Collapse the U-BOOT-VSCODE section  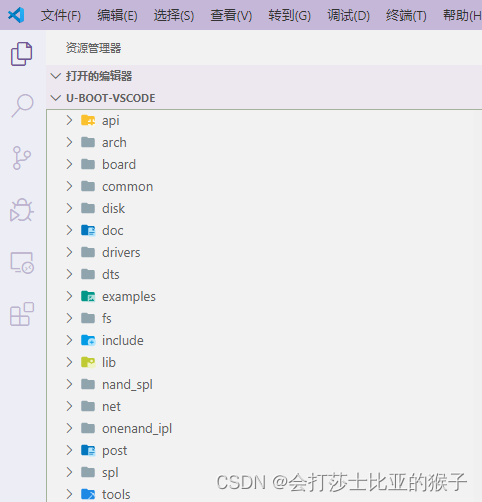point(56,98)
